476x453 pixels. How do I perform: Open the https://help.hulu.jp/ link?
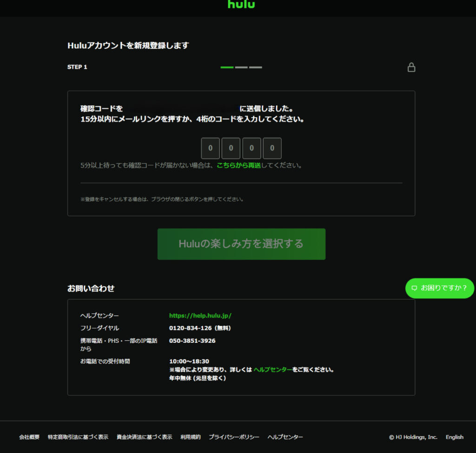coord(200,316)
